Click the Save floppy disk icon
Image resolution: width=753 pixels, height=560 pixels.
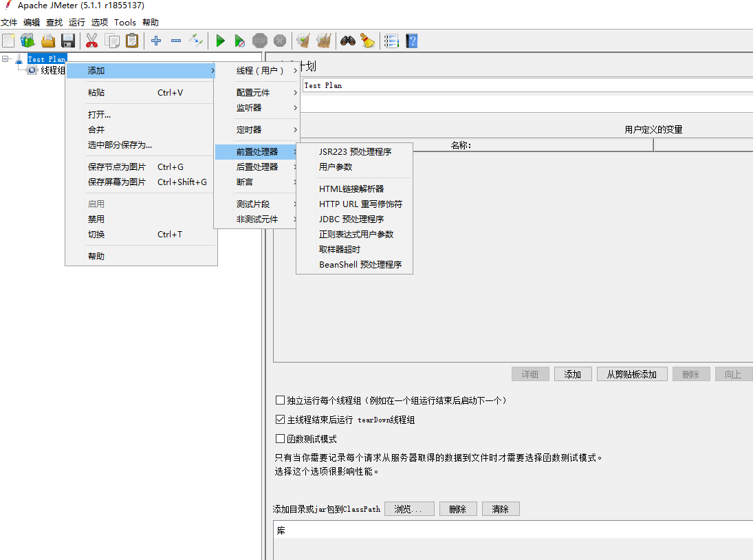(x=68, y=41)
